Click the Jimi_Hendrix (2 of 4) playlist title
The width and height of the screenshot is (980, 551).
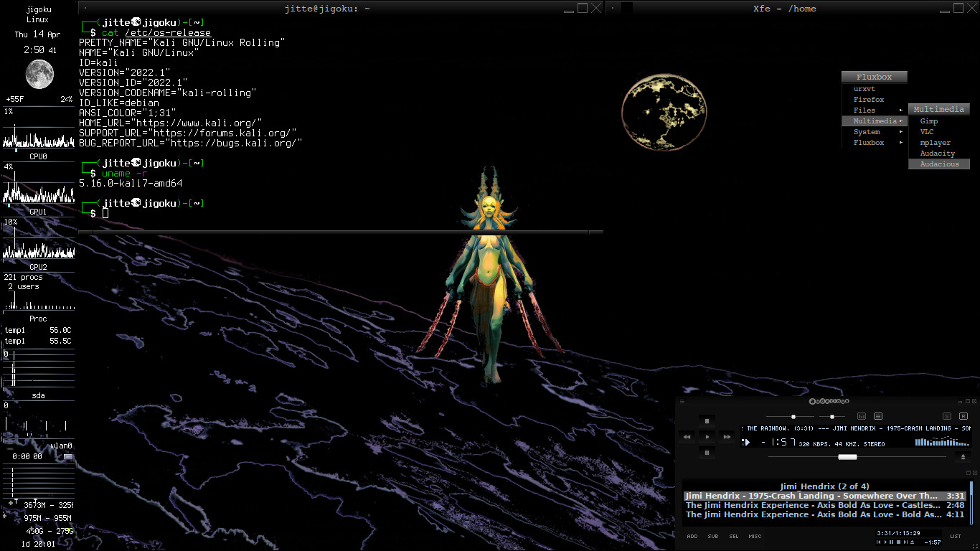(824, 486)
